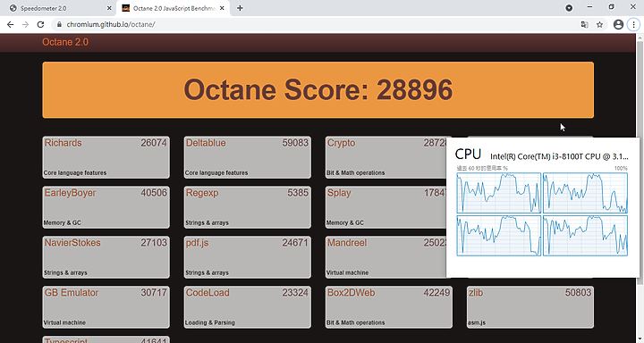644x343 pixels.
Task: Open the zlib benchmark box
Action: (530, 307)
